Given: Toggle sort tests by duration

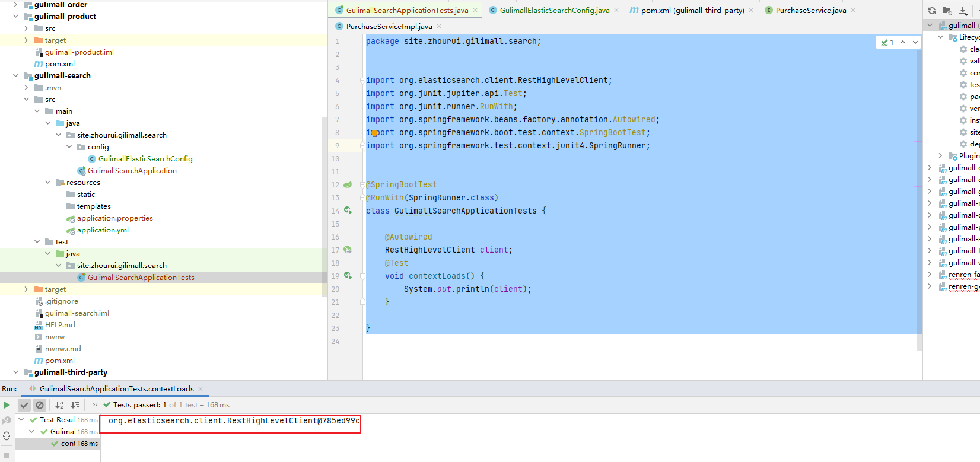Looking at the screenshot, I should point(75,405).
